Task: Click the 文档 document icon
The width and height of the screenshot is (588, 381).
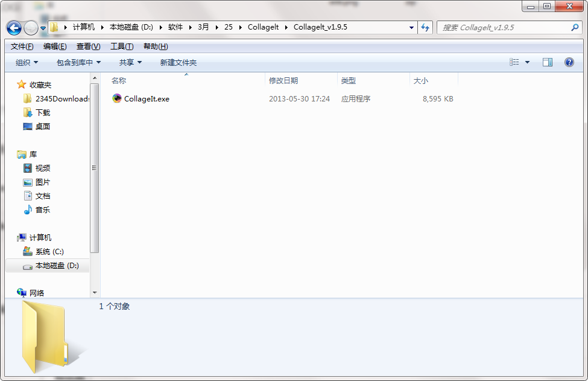Action: coord(28,196)
